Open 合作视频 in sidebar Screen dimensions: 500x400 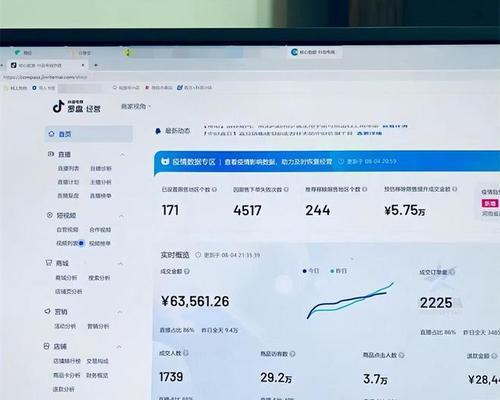[x=100, y=230]
